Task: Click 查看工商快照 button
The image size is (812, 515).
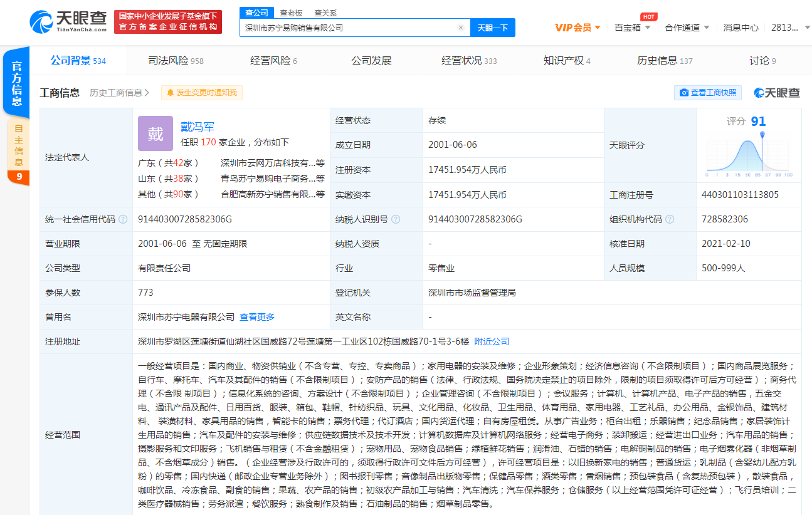Action: 708,93
